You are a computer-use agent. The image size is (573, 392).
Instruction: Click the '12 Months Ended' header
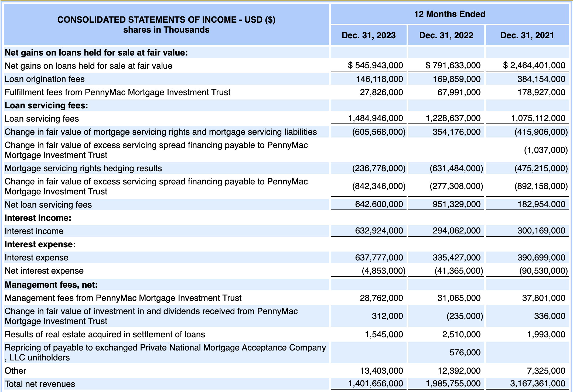coord(450,14)
